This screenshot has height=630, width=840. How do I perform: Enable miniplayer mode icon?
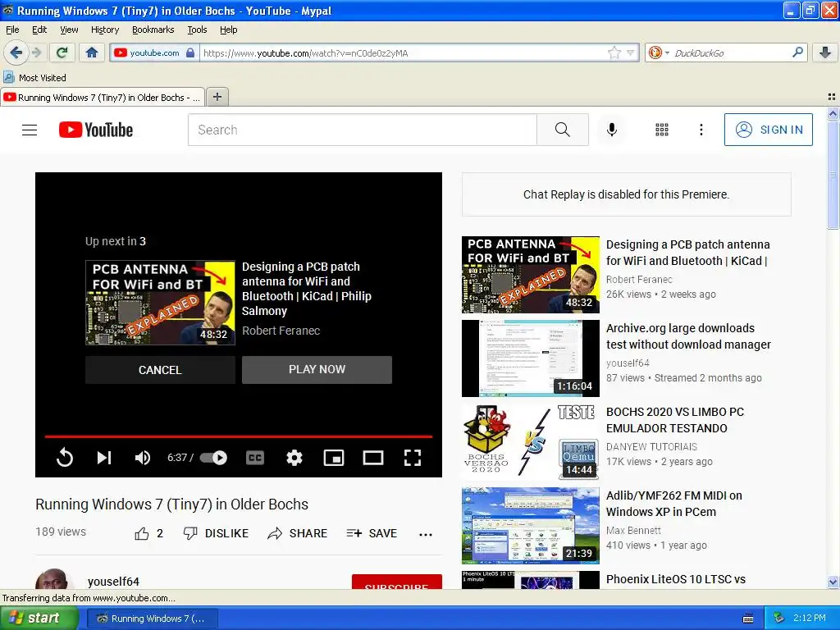pyautogui.click(x=334, y=458)
